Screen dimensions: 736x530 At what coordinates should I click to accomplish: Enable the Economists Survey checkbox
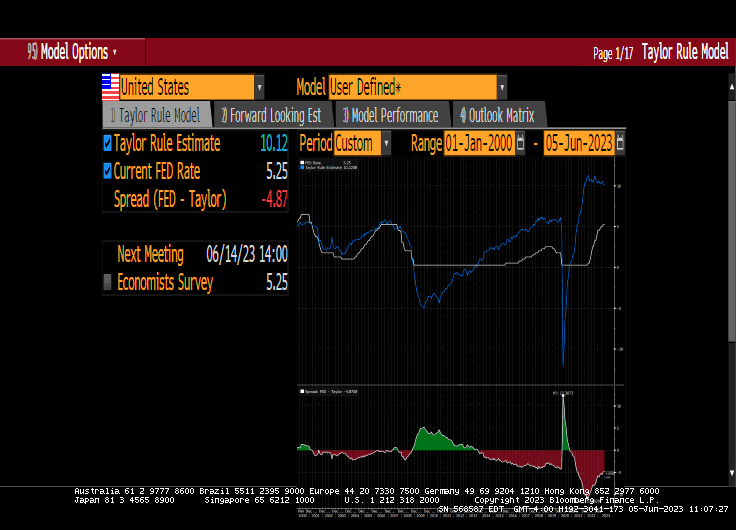pos(108,282)
